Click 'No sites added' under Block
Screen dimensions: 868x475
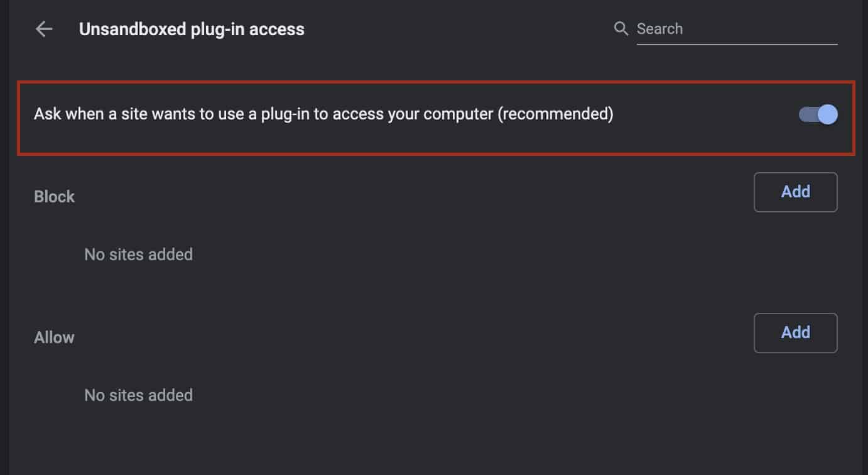pos(138,254)
